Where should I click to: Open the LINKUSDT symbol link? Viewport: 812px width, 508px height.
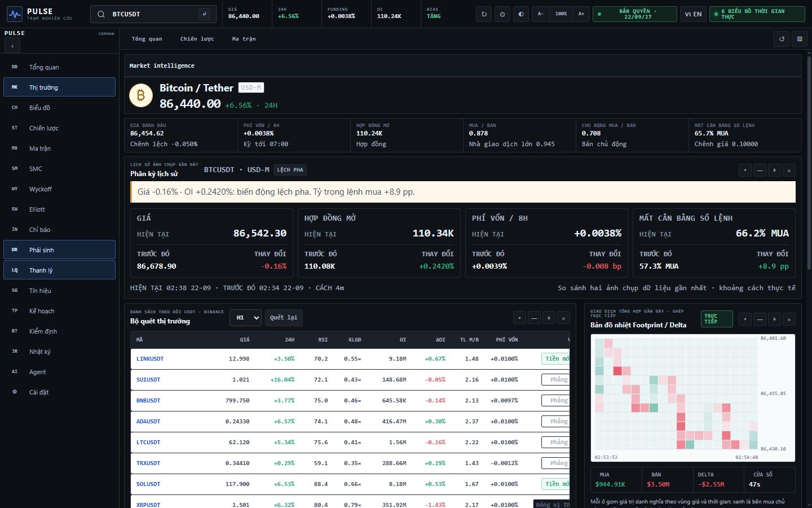(x=150, y=359)
